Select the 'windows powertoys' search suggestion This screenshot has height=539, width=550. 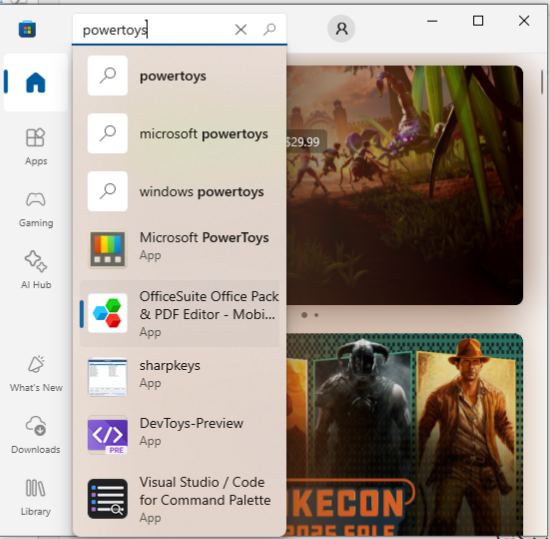click(x=180, y=191)
